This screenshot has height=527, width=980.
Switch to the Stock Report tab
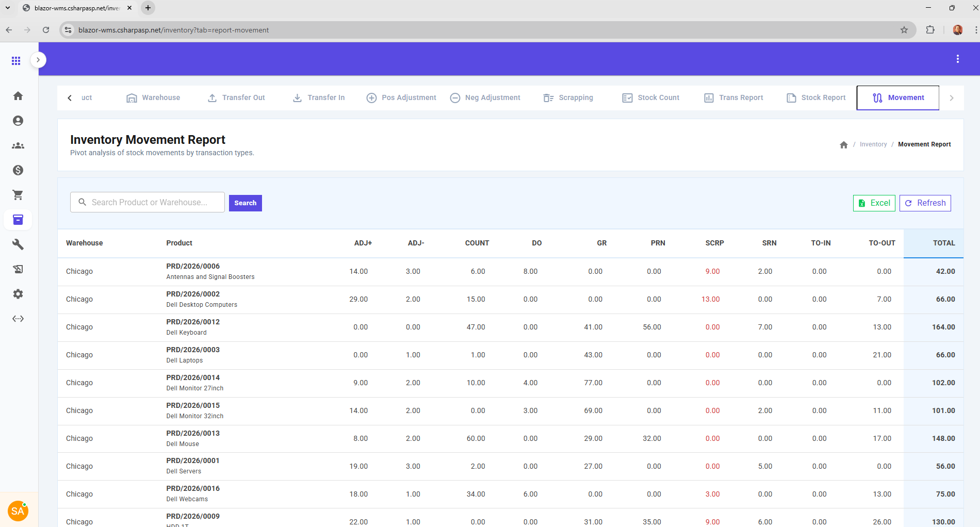point(816,98)
